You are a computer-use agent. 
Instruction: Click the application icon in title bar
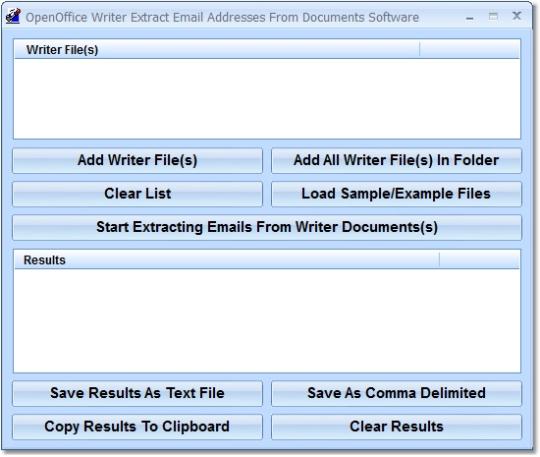click(x=13, y=16)
